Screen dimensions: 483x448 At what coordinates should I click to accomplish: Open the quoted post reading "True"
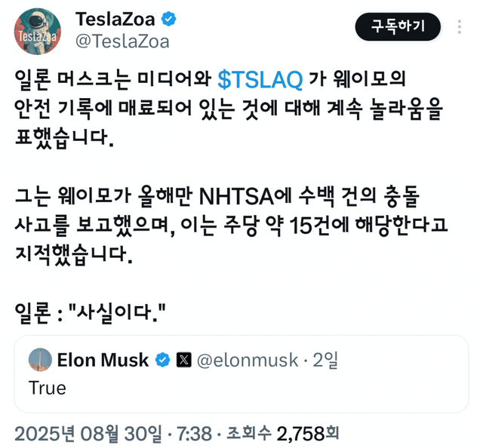(241, 388)
